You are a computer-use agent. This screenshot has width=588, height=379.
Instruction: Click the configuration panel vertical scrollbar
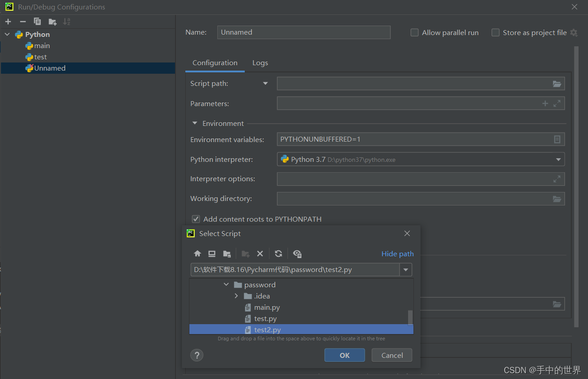tap(577, 187)
